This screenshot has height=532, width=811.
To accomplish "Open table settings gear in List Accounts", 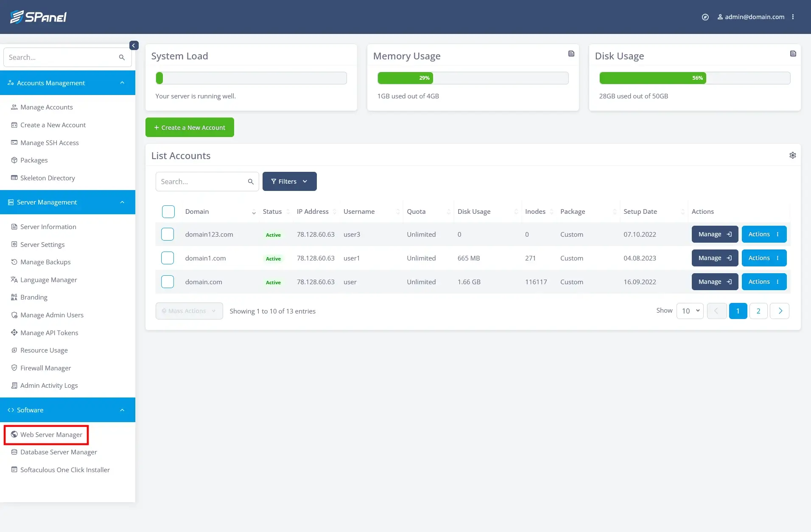I will [x=793, y=155].
